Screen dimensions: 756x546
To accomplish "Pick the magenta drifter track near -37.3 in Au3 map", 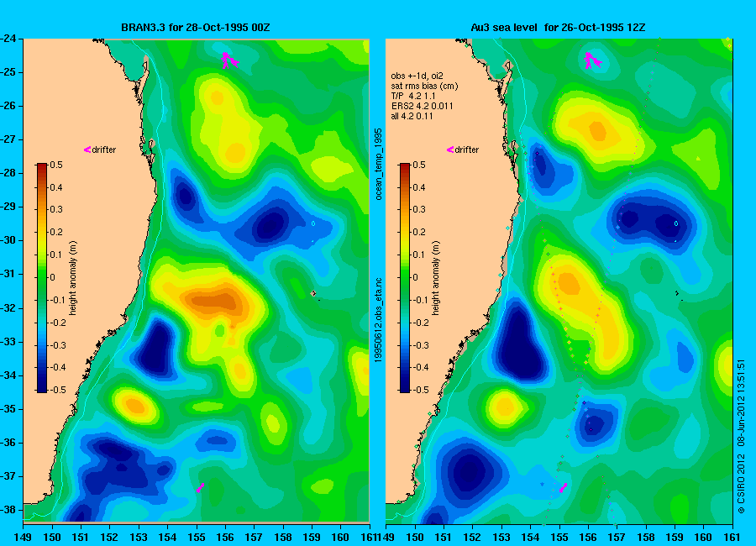I will pyautogui.click(x=563, y=488).
